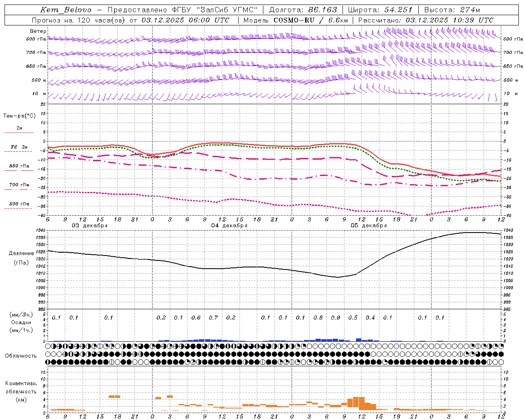Click the Kem_Belovo station title

[x=66, y=10]
